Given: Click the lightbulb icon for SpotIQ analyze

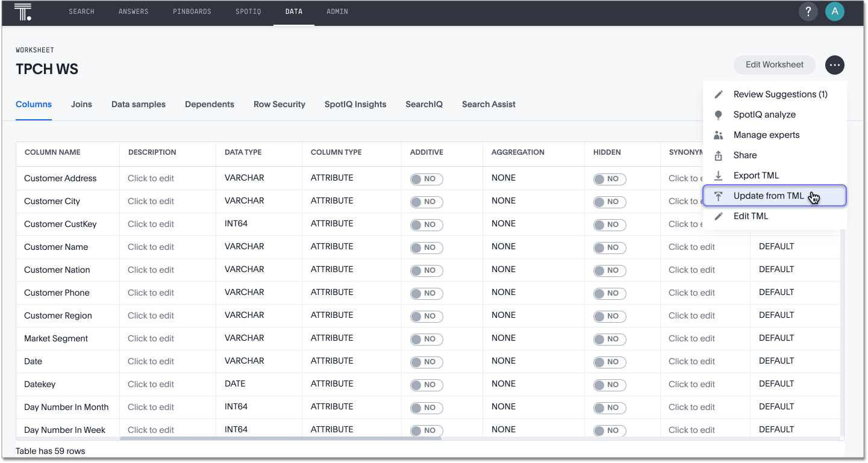Looking at the screenshot, I should (x=719, y=115).
